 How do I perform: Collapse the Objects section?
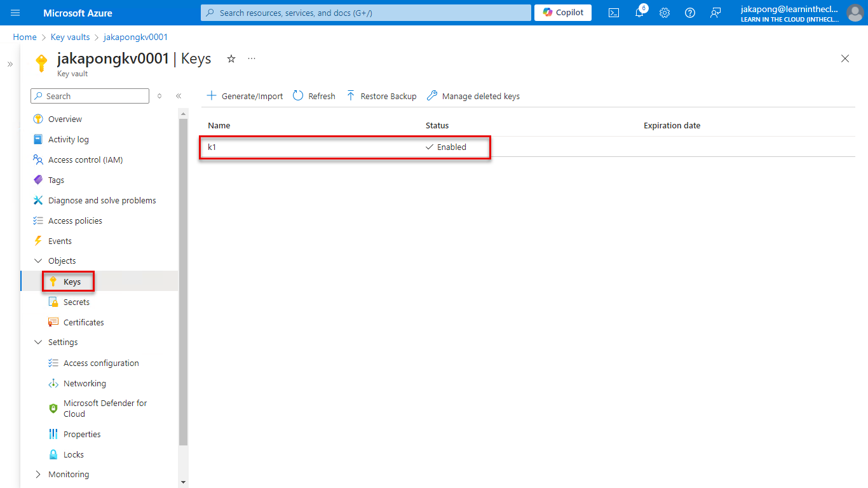pos(38,261)
